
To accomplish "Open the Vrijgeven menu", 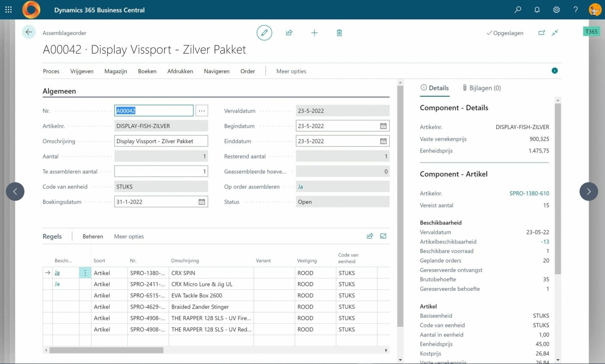I will click(x=82, y=71).
